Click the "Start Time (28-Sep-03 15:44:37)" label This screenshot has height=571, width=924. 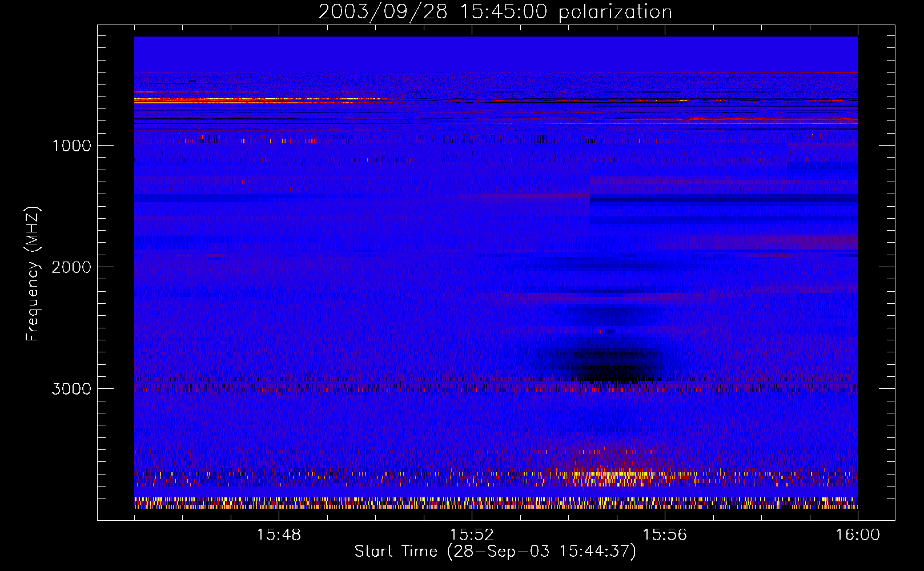point(495,552)
